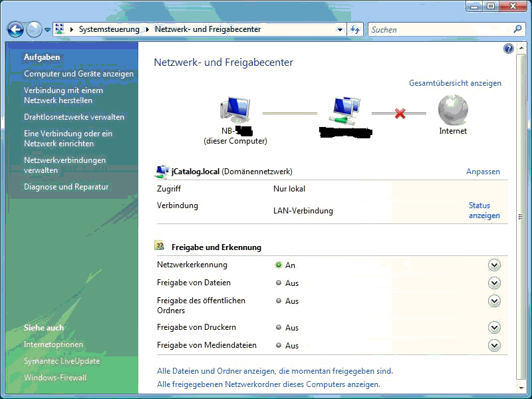Screen dimensions: 532x399
Task: Click the Back navigation arrow
Action: click(15, 29)
